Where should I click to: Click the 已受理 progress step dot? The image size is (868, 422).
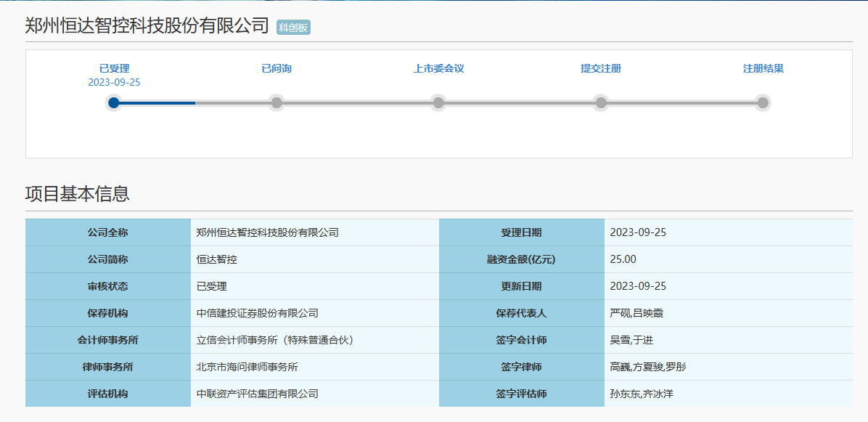tap(114, 102)
